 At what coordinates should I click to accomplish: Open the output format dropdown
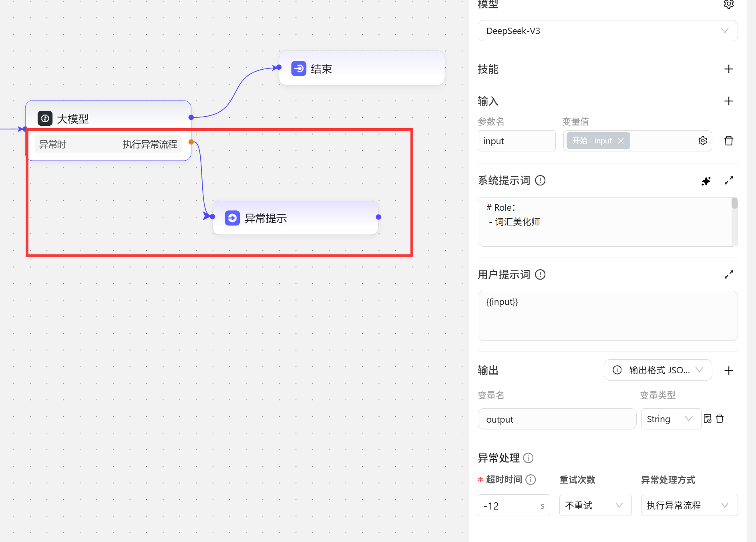[x=657, y=370]
